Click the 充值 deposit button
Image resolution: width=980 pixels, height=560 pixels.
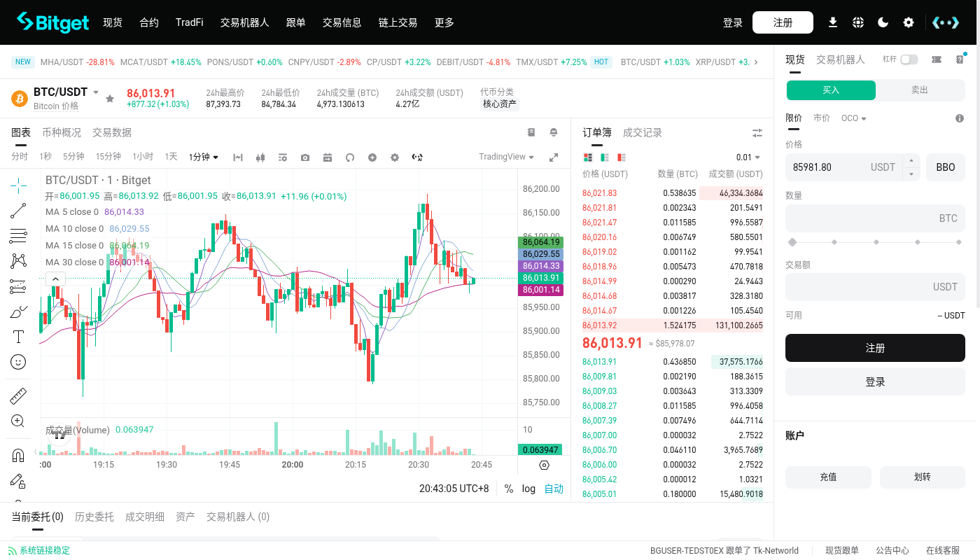pyautogui.click(x=828, y=477)
